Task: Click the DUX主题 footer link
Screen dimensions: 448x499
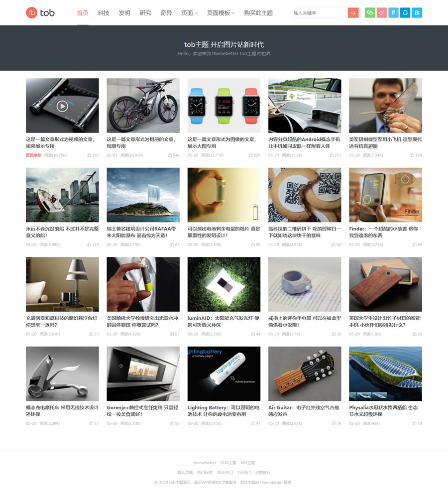Action: [228, 463]
